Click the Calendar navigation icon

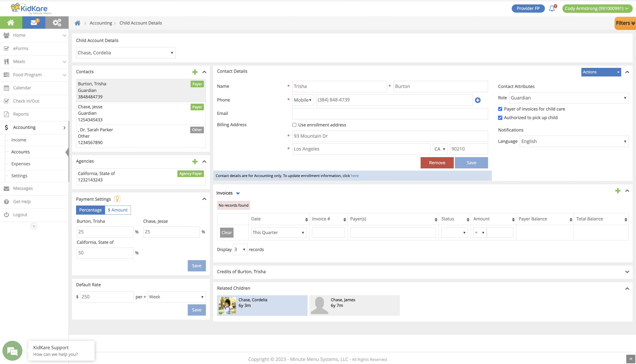click(7, 88)
